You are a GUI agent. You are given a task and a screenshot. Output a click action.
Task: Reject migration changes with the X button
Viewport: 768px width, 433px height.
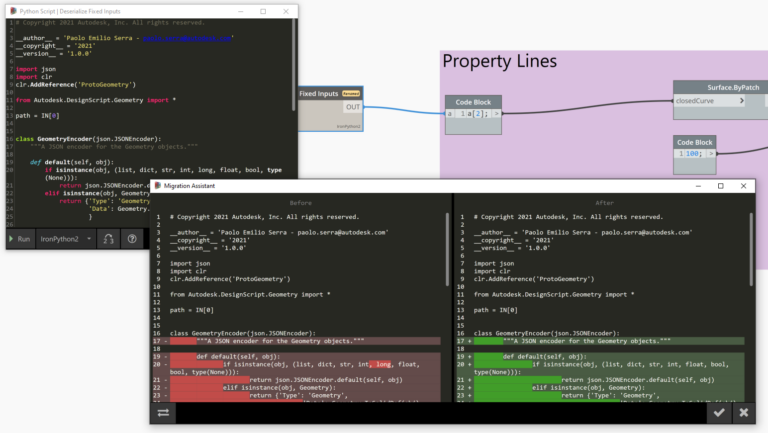click(744, 413)
